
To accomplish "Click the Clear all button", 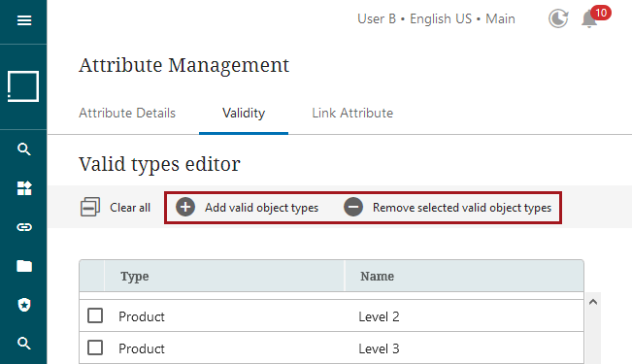I will tap(116, 207).
